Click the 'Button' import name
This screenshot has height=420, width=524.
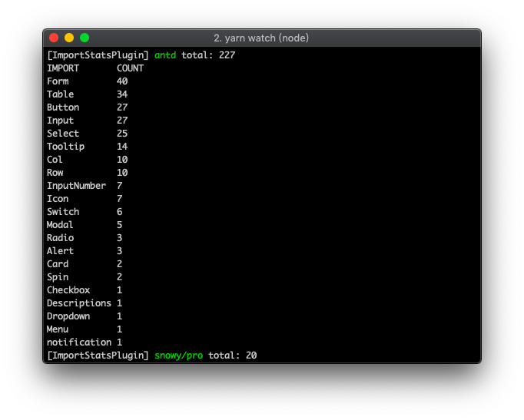point(63,107)
